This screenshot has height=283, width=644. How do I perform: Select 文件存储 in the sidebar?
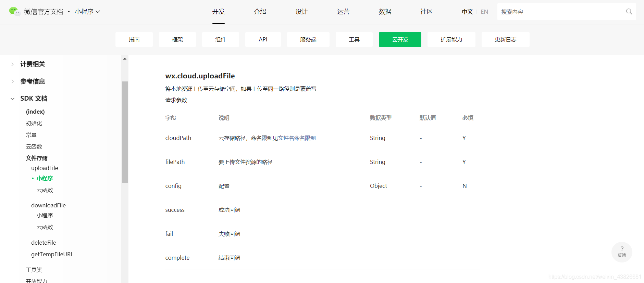coord(37,158)
